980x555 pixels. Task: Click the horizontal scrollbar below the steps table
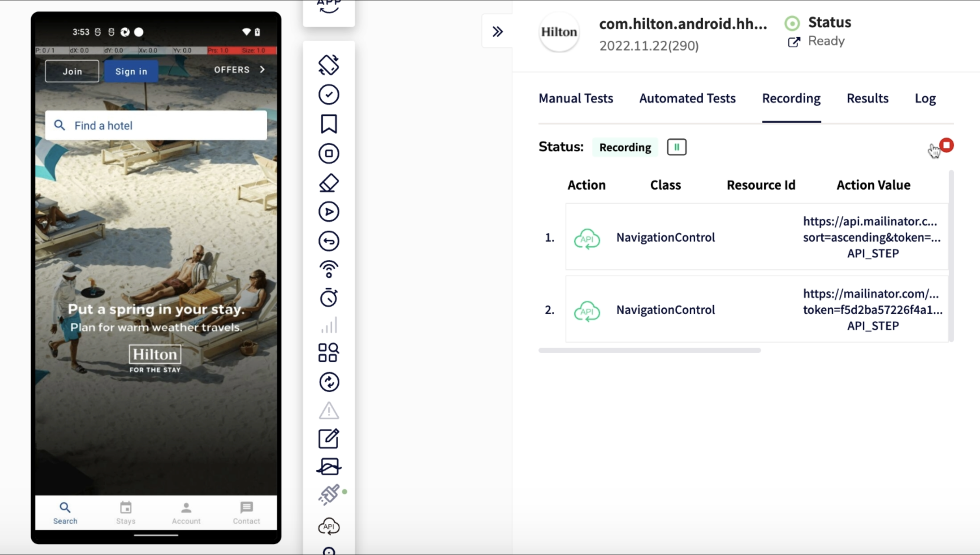coord(650,350)
